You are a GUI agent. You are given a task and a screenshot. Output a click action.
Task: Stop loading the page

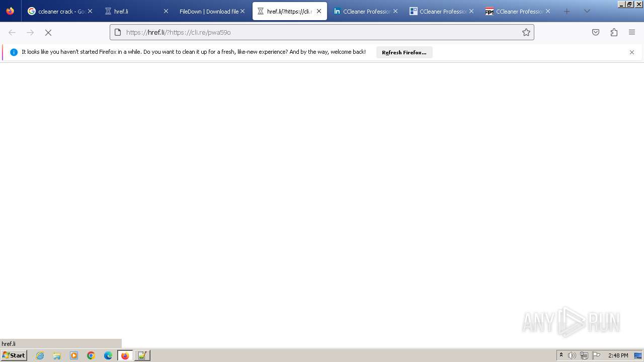coord(48,32)
